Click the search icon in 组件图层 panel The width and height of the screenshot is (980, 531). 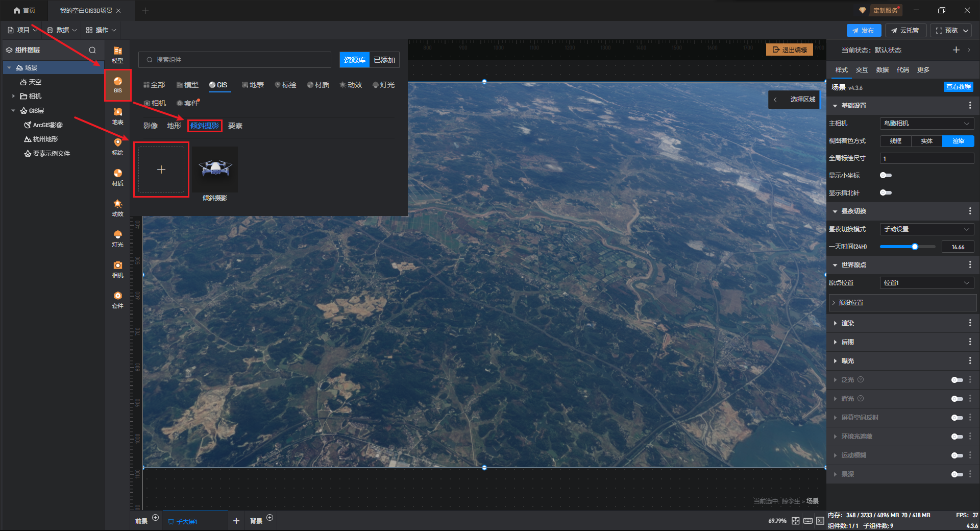tap(92, 50)
